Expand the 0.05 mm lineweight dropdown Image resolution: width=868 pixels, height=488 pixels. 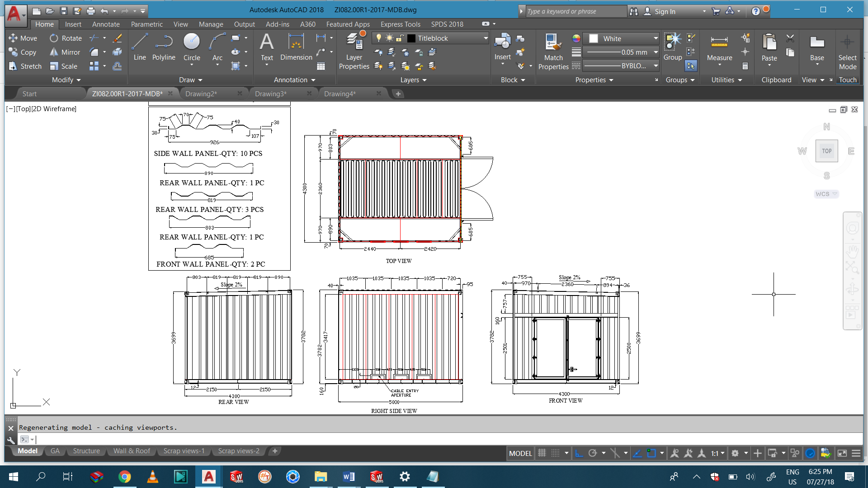pos(656,52)
